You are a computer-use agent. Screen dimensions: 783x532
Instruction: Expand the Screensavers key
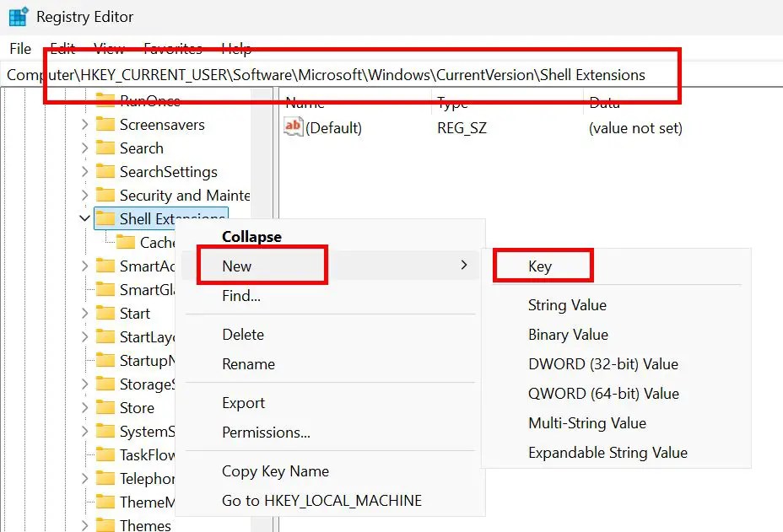[x=85, y=124]
